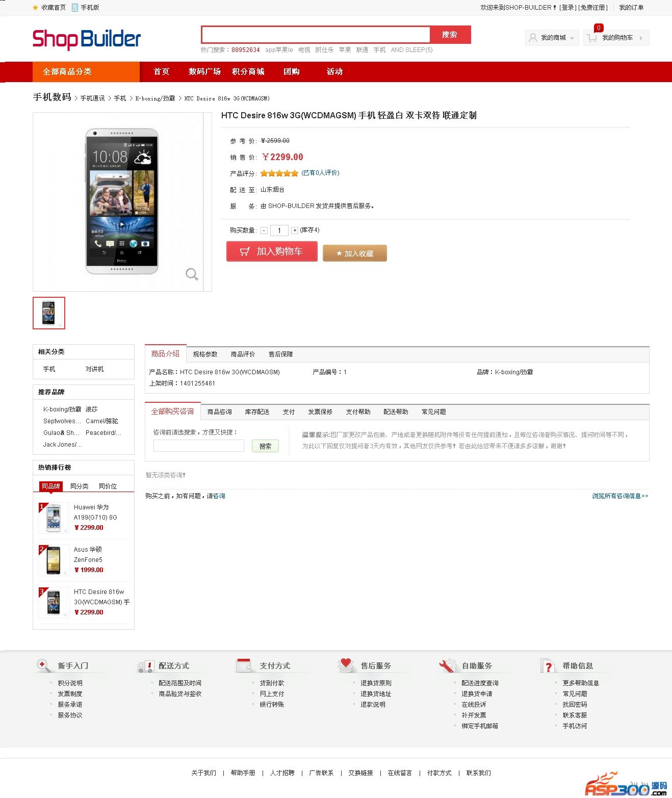The height and width of the screenshot is (798, 672).
Task: Increase purchase quantity with plus button
Action: 295,230
